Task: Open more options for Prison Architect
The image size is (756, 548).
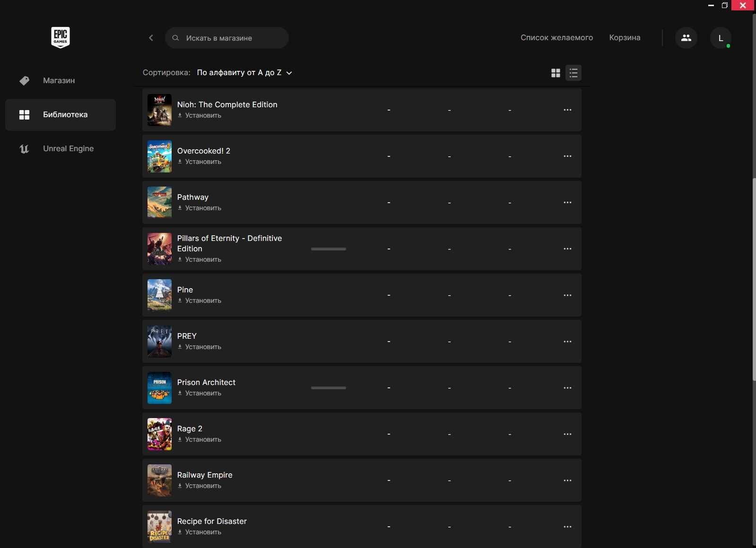Action: tap(567, 388)
